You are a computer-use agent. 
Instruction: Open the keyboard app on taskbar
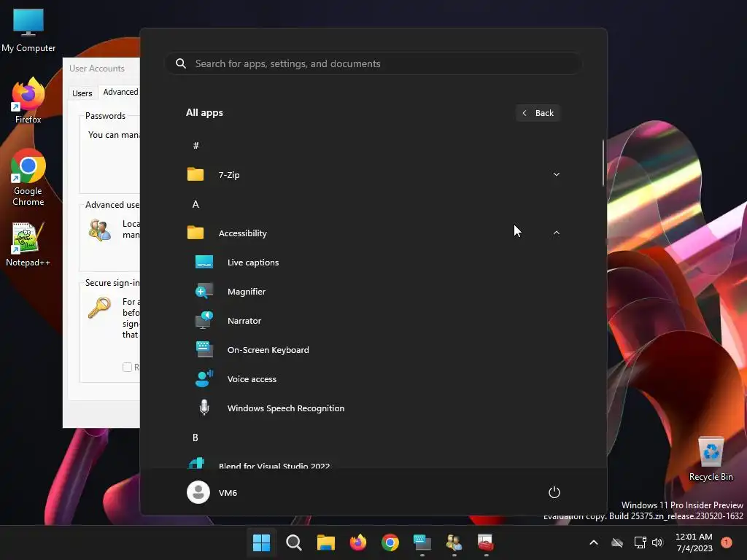(x=422, y=542)
